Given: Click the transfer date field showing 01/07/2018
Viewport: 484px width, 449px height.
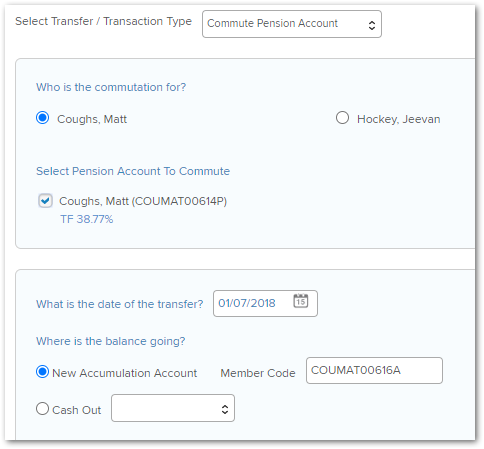Looking at the screenshot, I should (265, 303).
